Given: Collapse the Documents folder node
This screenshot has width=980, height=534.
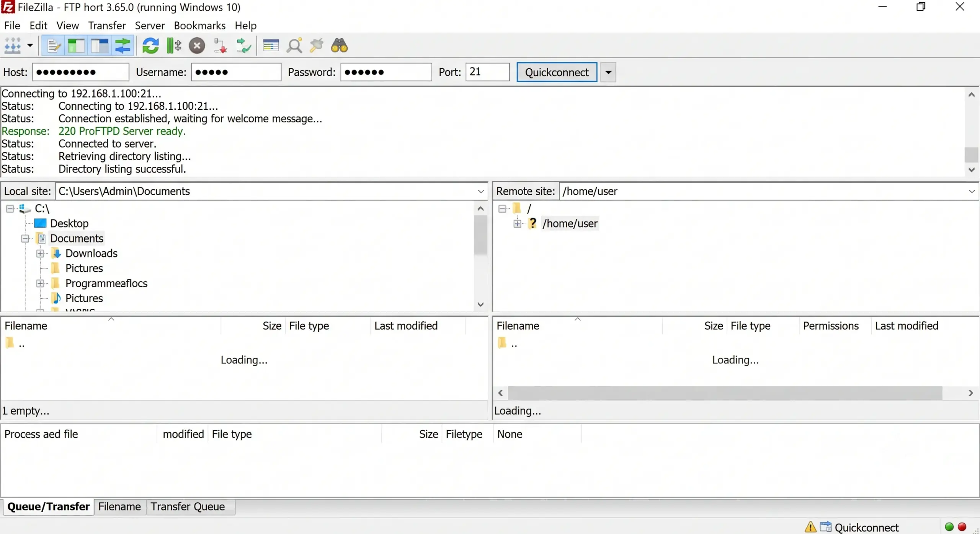Looking at the screenshot, I should (25, 239).
